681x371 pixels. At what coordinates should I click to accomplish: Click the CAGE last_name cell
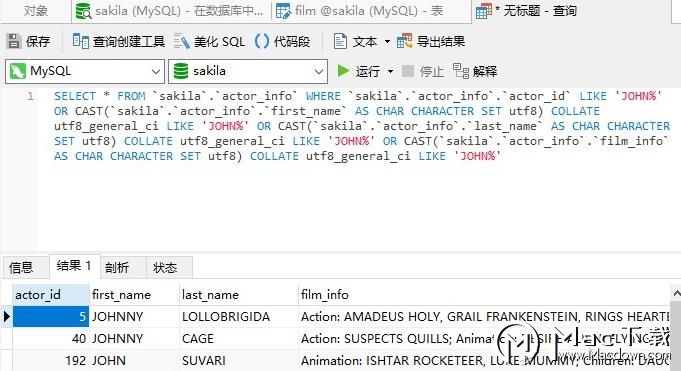click(238, 338)
